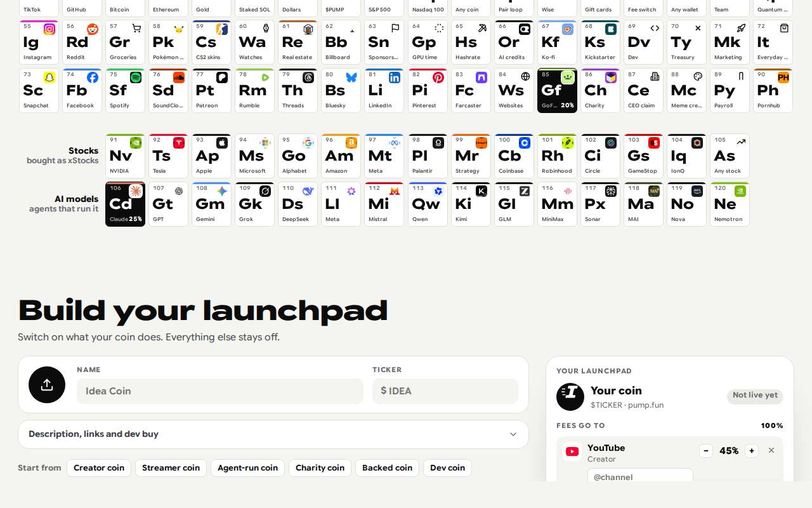Image resolution: width=812 pixels, height=508 pixels.
Task: Pick the Bluesky Bs tile
Action: coord(341,91)
